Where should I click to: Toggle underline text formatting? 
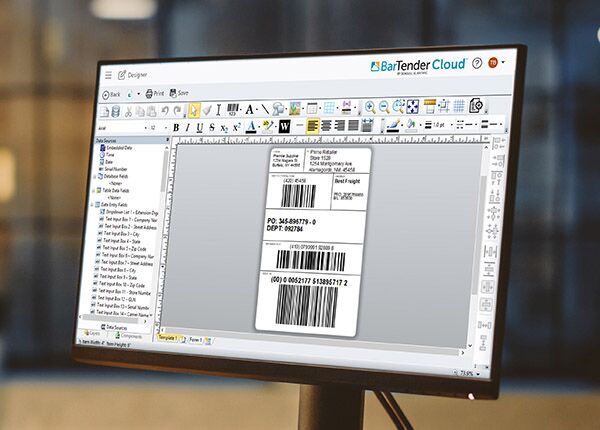pos(200,127)
